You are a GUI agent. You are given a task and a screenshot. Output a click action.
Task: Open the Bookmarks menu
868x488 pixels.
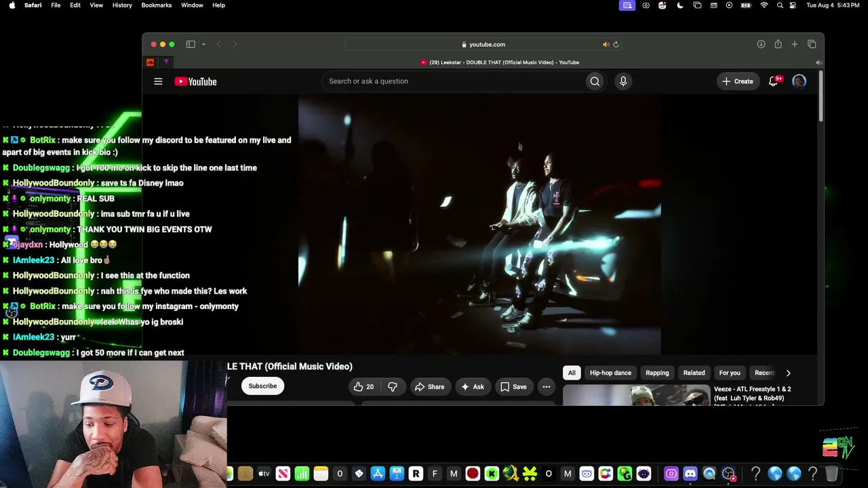[x=157, y=5]
